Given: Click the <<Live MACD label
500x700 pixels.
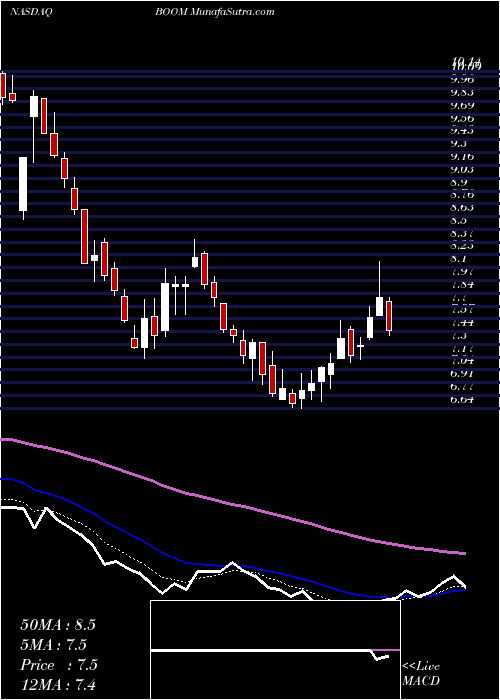Looking at the screenshot, I should [421, 674].
